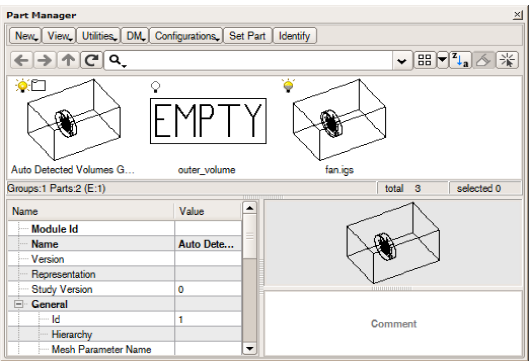Viewport: 531px width, 361px height.
Task: Expand the search history dropdown arrow
Action: tap(402, 61)
